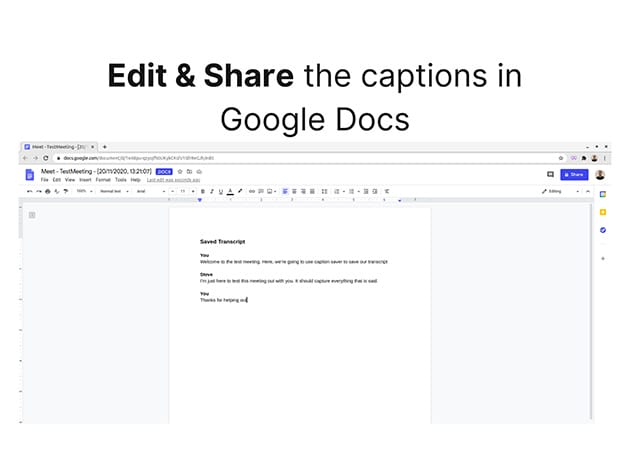Image resolution: width=630 pixels, height=473 pixels.
Task: Open the zoom 100% dropdown
Action: [82, 191]
